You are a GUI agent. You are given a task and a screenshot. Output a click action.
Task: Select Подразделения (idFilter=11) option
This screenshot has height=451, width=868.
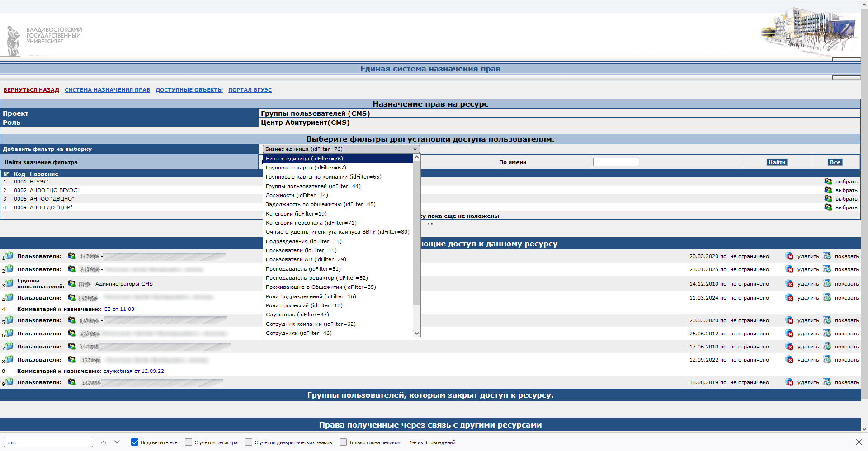tap(303, 241)
